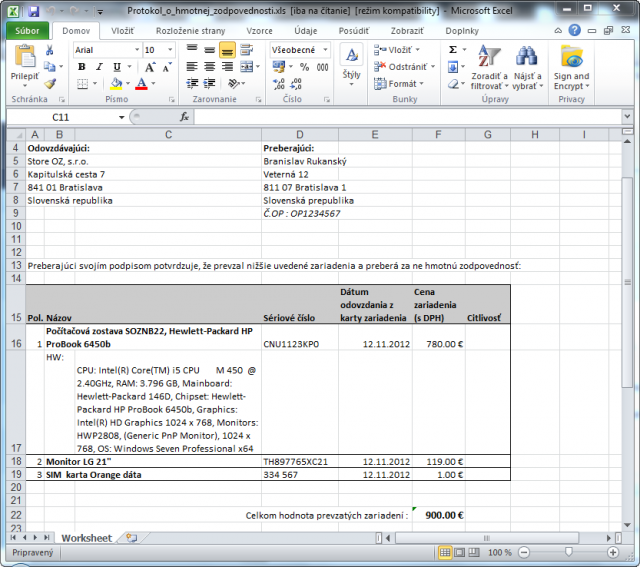
Task: Click the Fill down icon
Action: [x=453, y=67]
